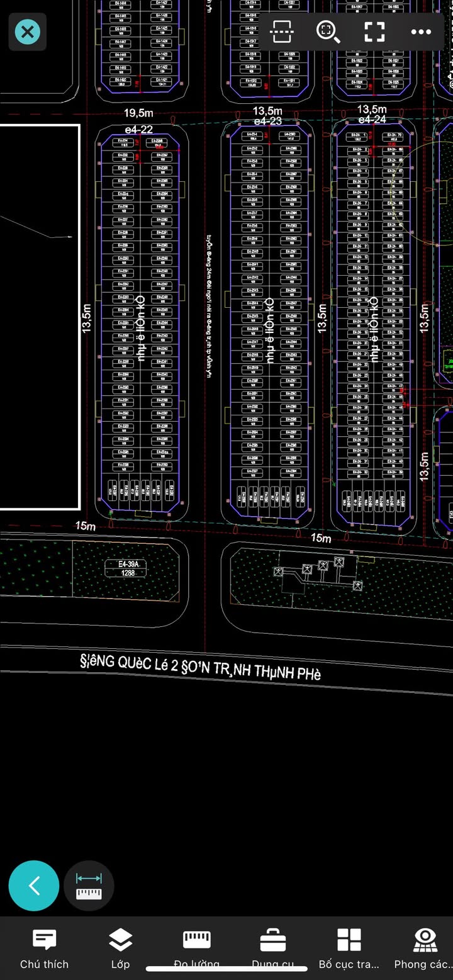Tap the e4-24 block label
This screenshot has height=980, width=453.
[372, 119]
